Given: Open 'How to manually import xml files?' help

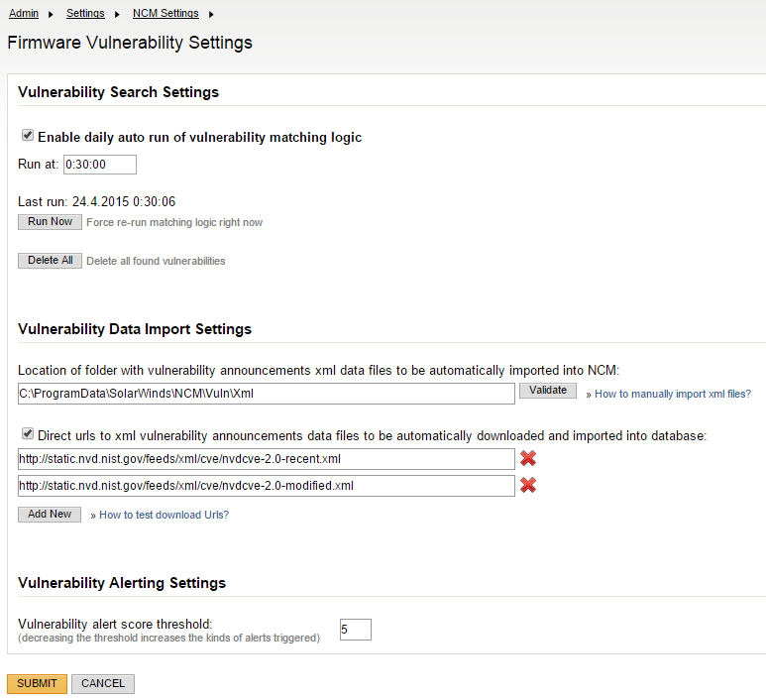Looking at the screenshot, I should 672,394.
